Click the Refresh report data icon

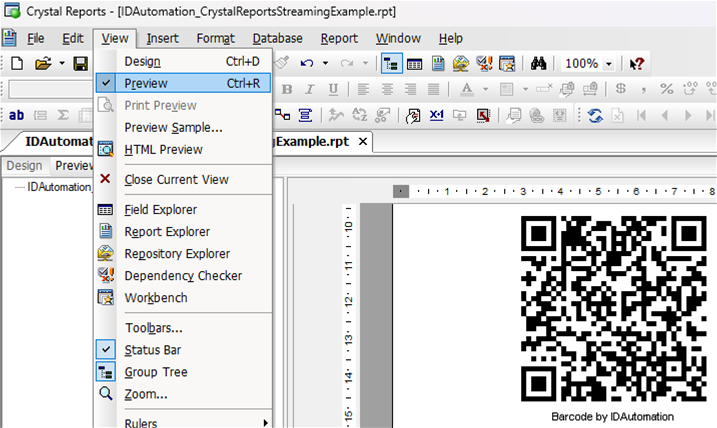pos(595,115)
